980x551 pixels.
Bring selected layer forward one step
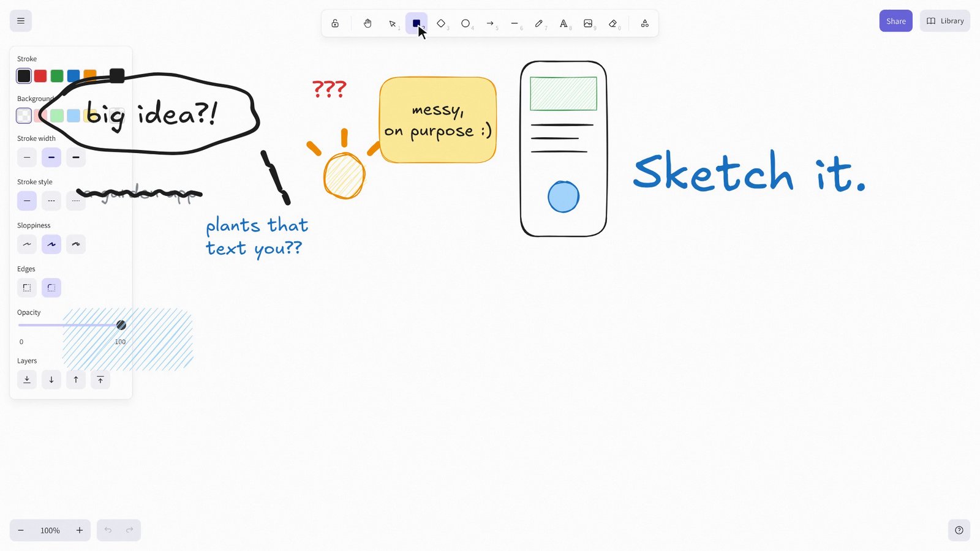[x=76, y=380]
